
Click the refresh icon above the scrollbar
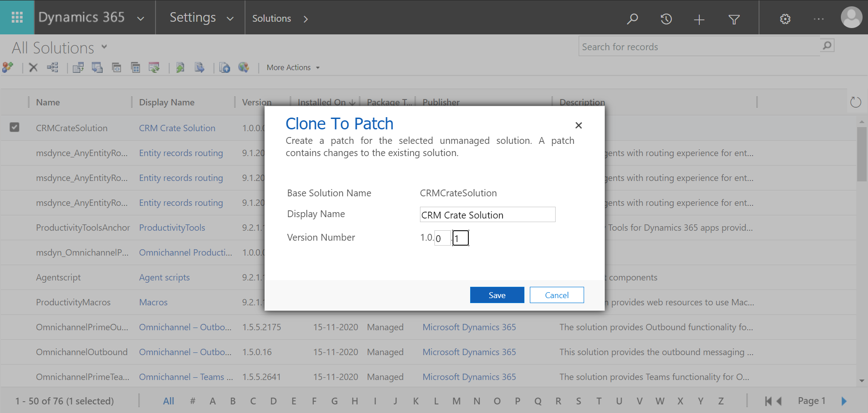[x=856, y=102]
